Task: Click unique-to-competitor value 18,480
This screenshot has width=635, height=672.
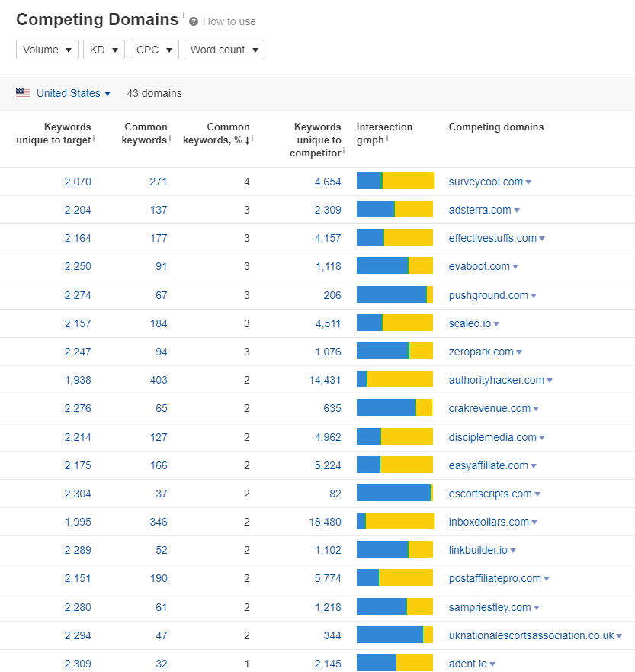Action: click(x=325, y=522)
